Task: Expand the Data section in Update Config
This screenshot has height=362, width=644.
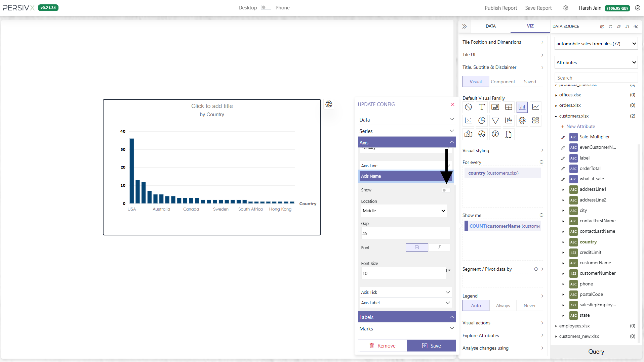Action: tap(407, 120)
